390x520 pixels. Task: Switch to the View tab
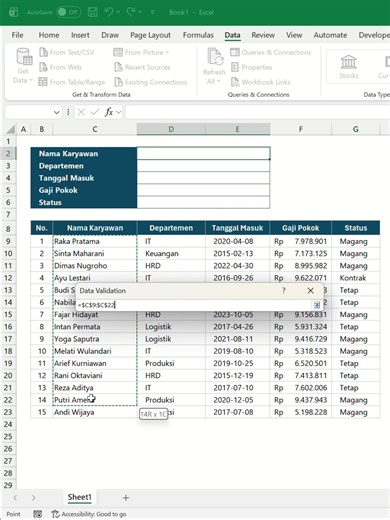(294, 35)
